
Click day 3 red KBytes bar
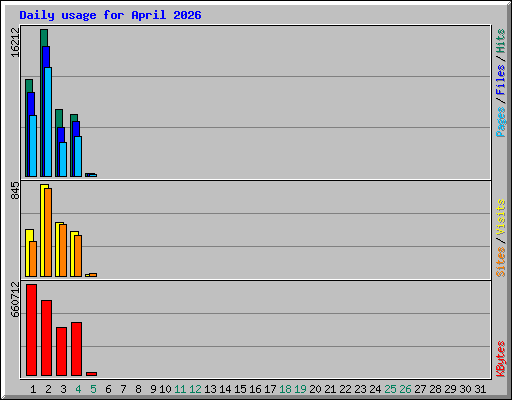coord(61,351)
